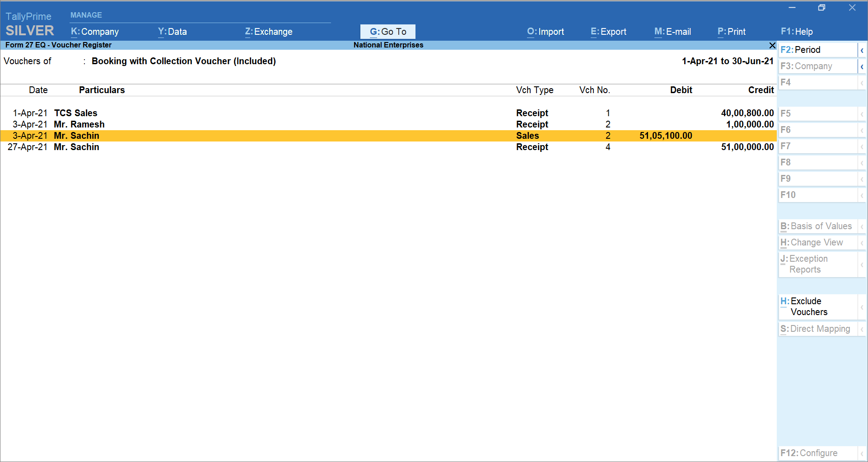Click the 51,00,000.00 credit amount
Viewport: 868px width, 462px height.
pyautogui.click(x=747, y=147)
